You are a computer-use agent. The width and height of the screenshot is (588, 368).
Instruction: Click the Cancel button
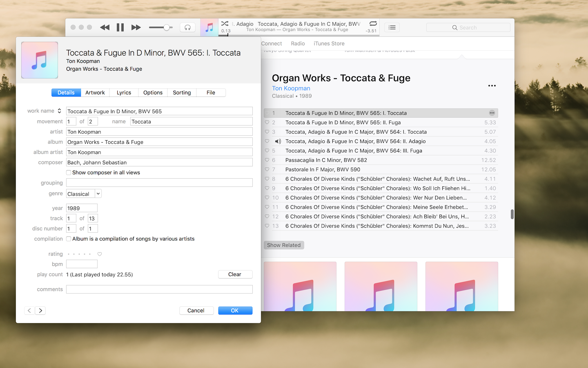196,311
